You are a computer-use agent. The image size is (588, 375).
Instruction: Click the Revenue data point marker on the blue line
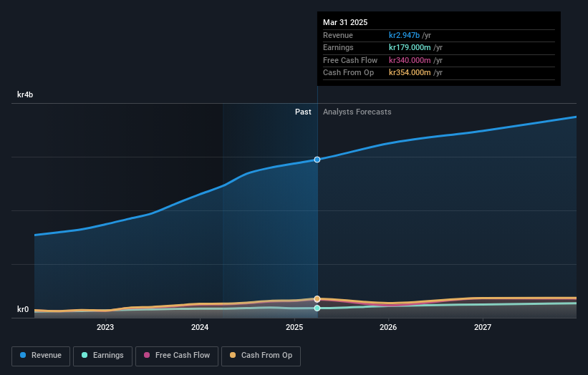click(317, 160)
